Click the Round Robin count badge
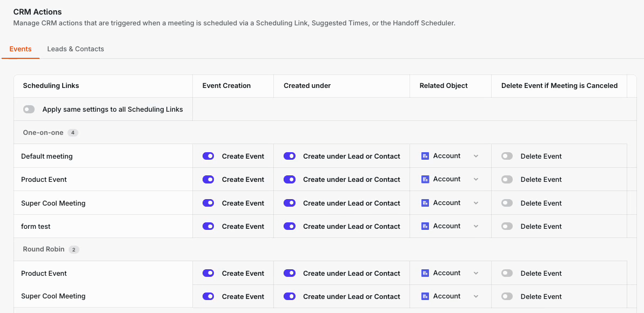 pos(74,249)
